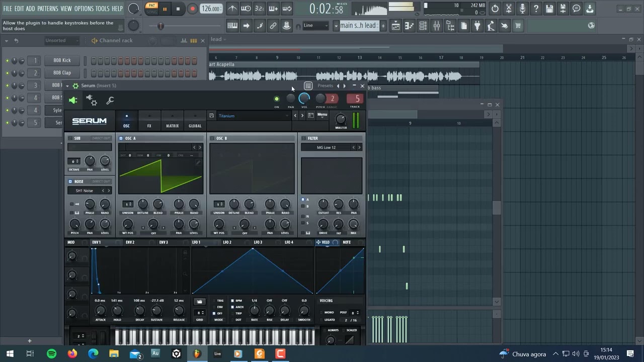The image size is (644, 362).
Task: Open the FILE menu
Action: point(8,9)
